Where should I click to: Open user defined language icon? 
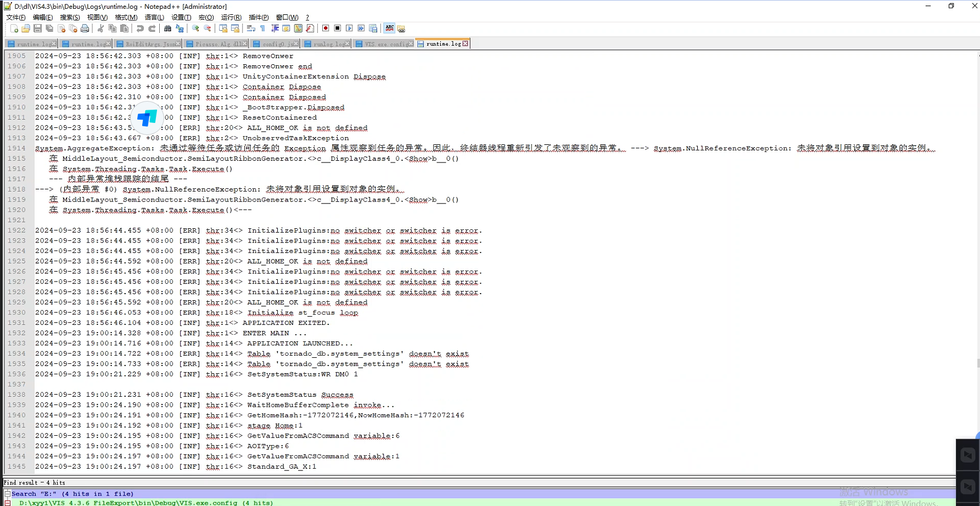point(286,29)
